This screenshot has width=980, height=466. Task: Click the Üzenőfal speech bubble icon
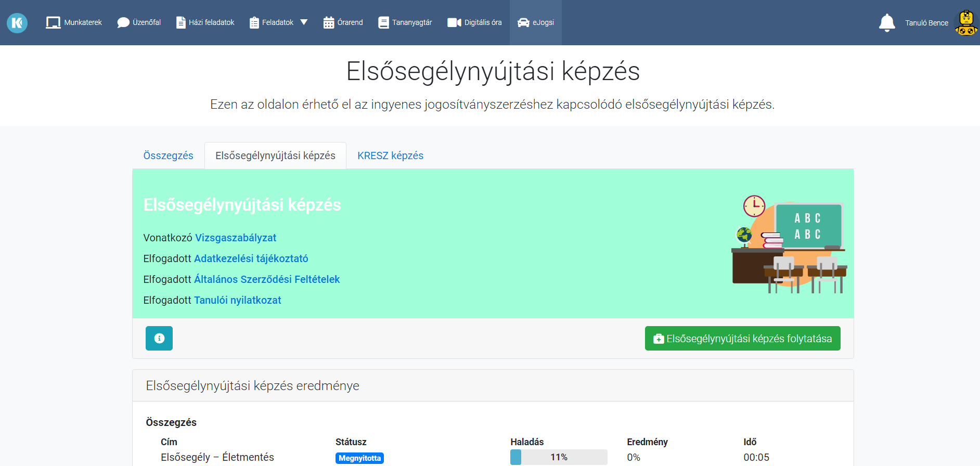123,22
